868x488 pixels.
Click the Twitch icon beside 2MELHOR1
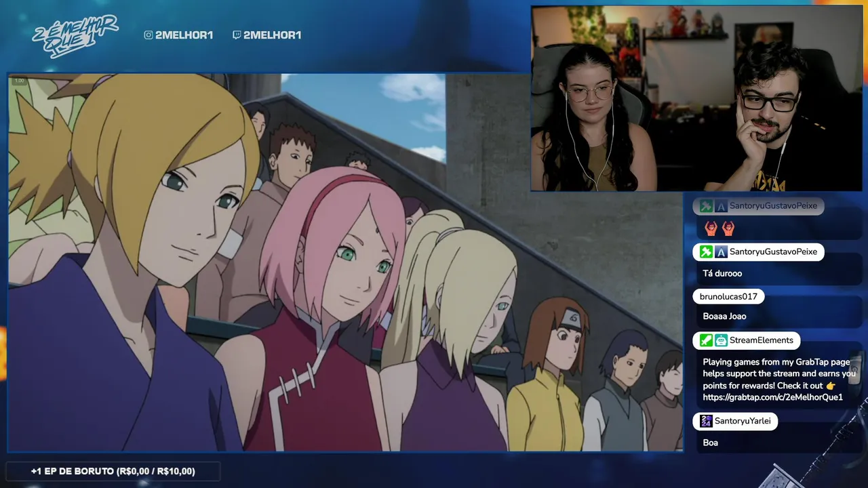click(236, 35)
